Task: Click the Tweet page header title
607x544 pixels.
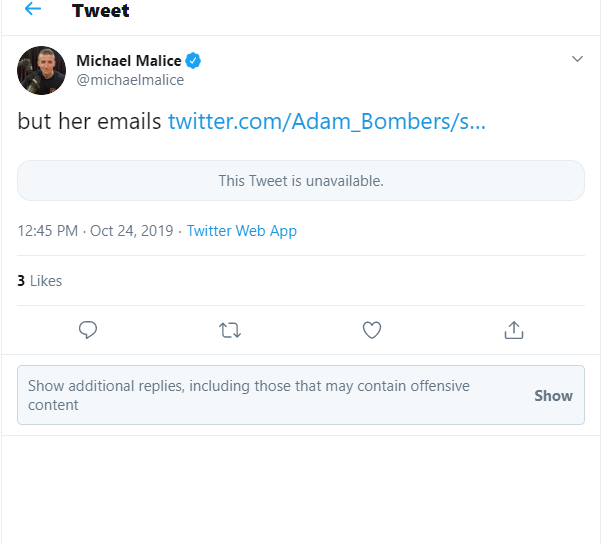Action: (101, 12)
